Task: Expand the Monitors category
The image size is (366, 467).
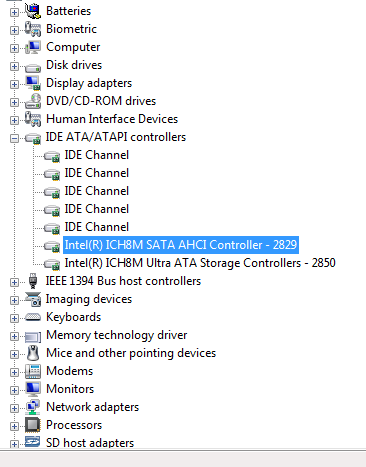Action: point(14,390)
